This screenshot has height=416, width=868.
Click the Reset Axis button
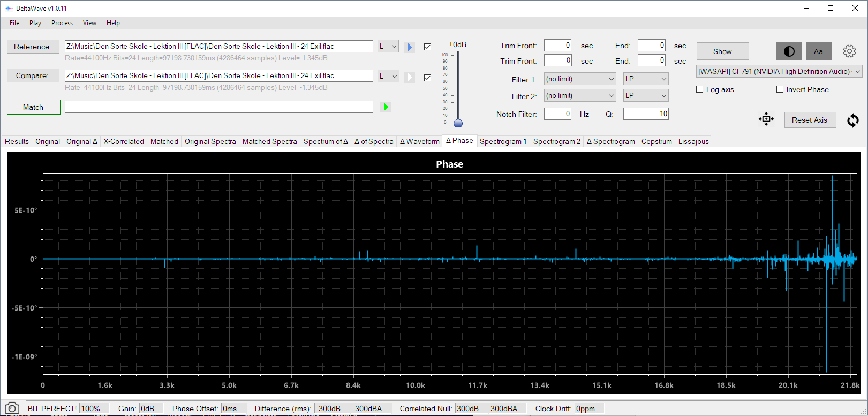click(x=810, y=120)
